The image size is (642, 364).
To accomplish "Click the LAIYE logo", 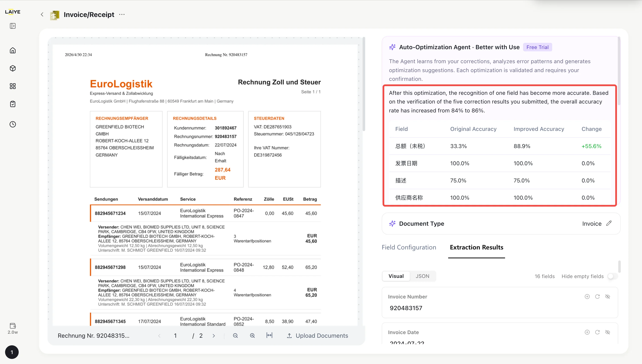I will pos(13,12).
